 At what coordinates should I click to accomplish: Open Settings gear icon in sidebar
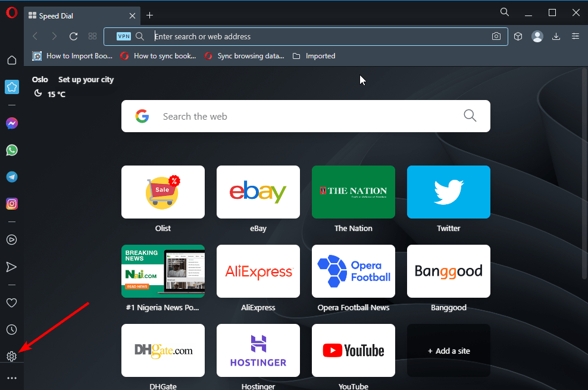[x=12, y=357]
